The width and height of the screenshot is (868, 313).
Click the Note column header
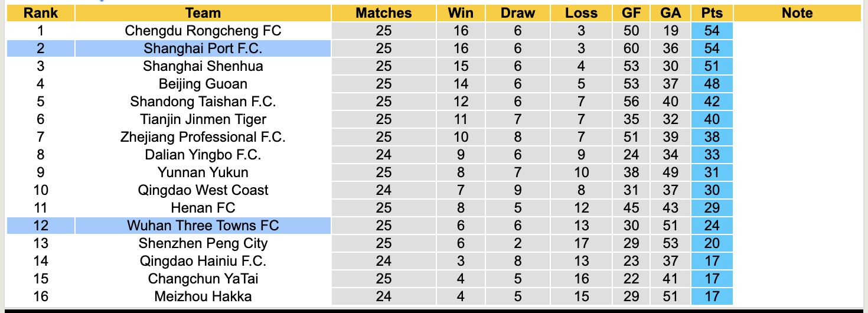pyautogui.click(x=797, y=13)
